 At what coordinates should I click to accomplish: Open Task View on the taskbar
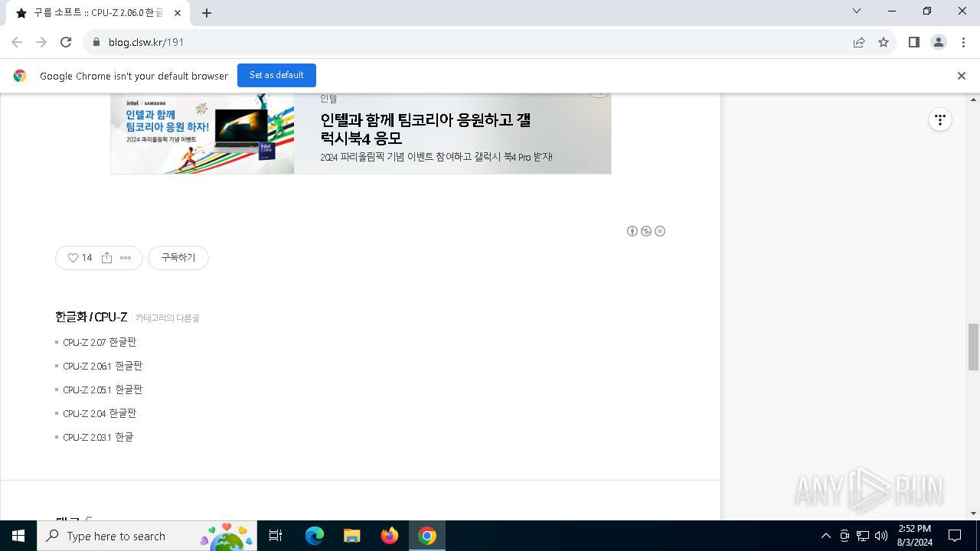tap(276, 536)
